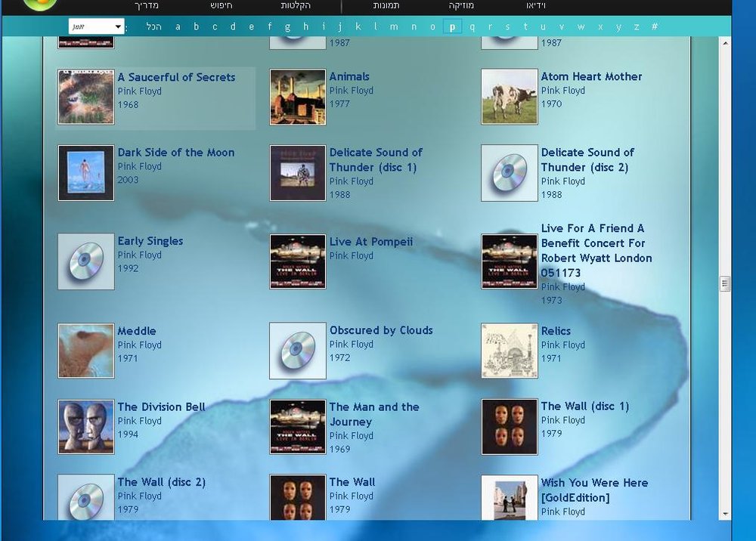The image size is (756, 541).
Task: Click the Live At Pompeii album title
Action: point(370,241)
